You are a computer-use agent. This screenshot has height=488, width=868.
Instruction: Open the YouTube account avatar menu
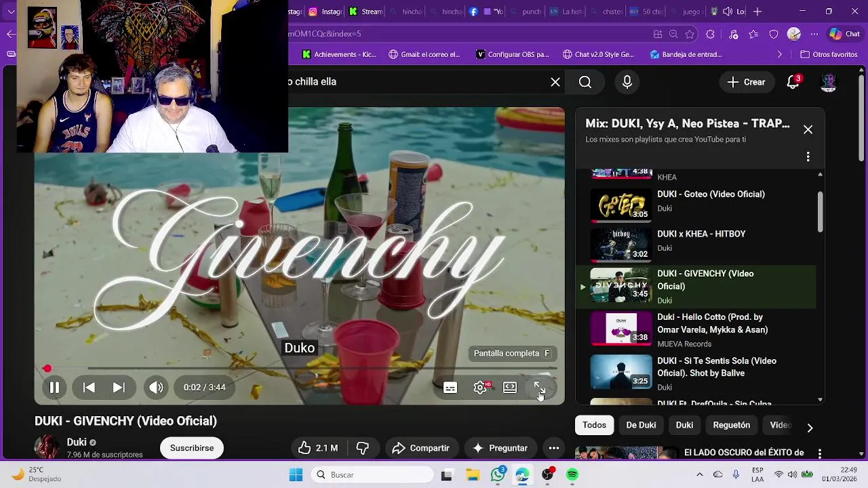(829, 82)
